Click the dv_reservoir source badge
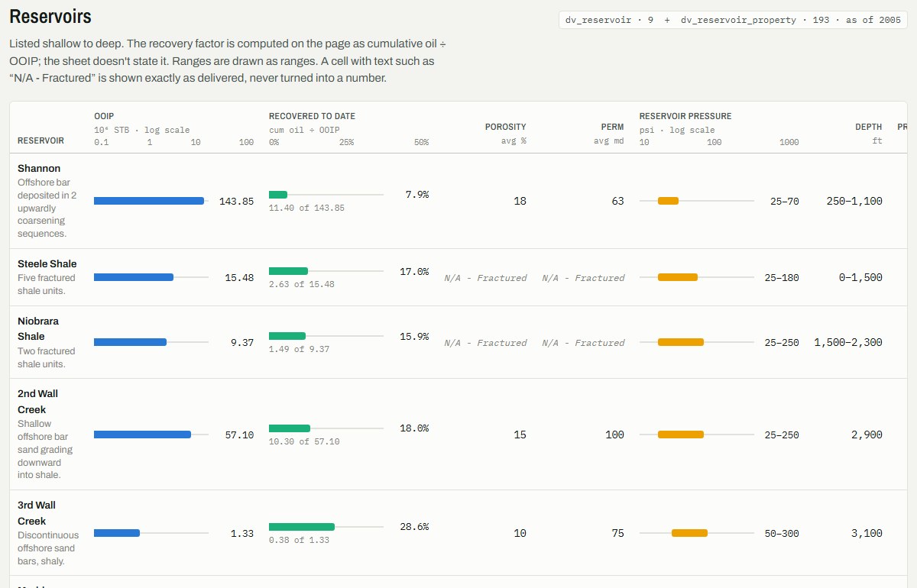 pyautogui.click(x=734, y=20)
